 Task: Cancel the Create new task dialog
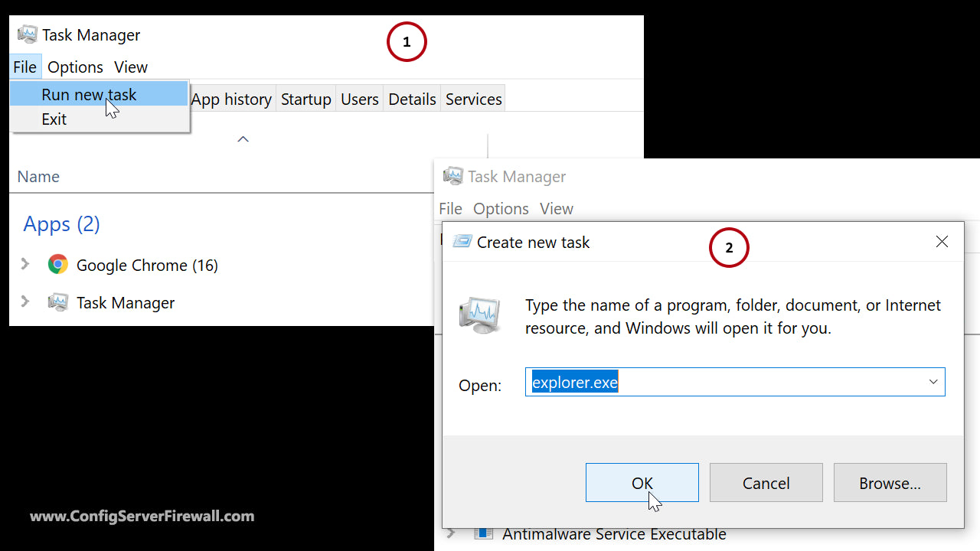766,482
